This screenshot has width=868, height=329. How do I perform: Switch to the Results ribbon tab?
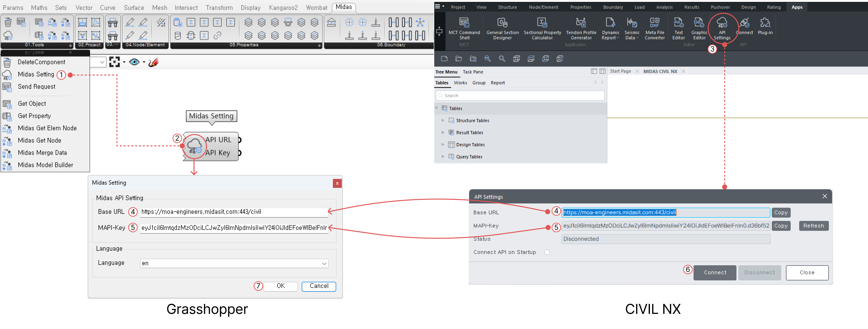point(691,7)
